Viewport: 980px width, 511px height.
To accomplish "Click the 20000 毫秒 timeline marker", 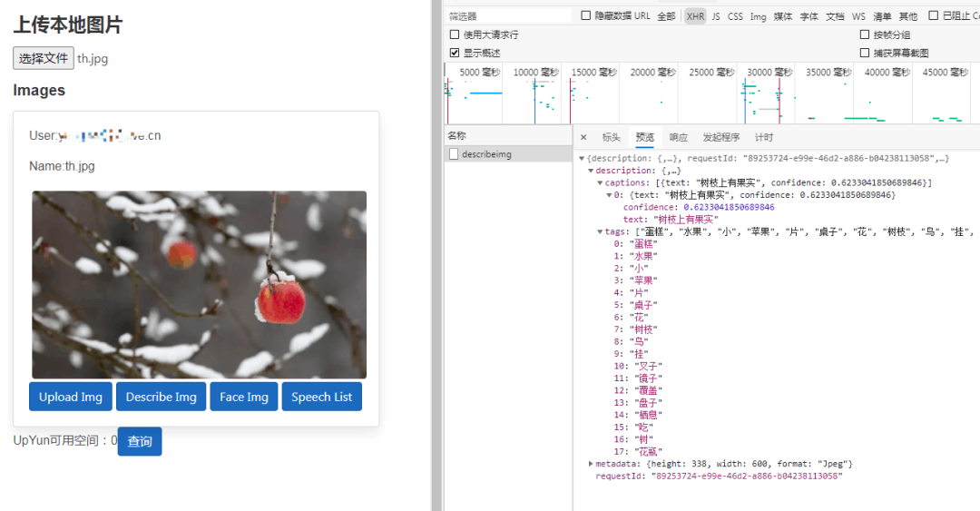I will pyautogui.click(x=653, y=72).
